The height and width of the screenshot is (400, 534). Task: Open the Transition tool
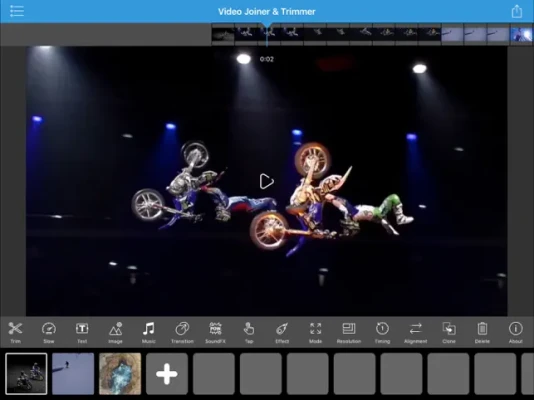182,332
